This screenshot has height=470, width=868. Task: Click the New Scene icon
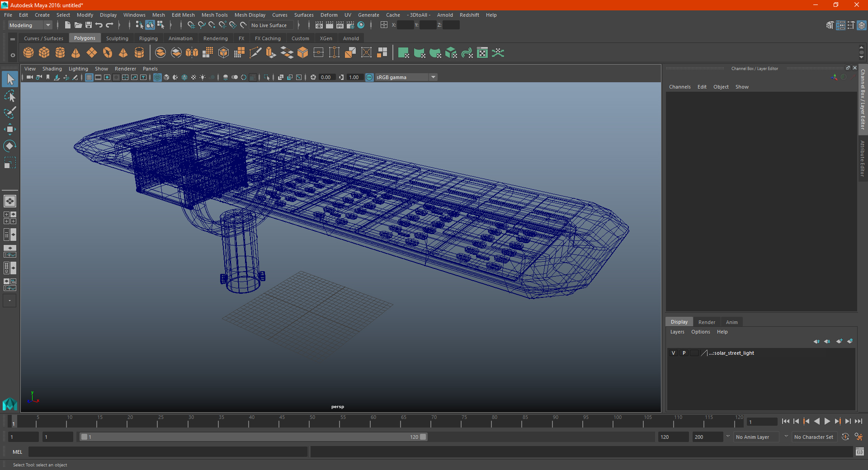67,25
